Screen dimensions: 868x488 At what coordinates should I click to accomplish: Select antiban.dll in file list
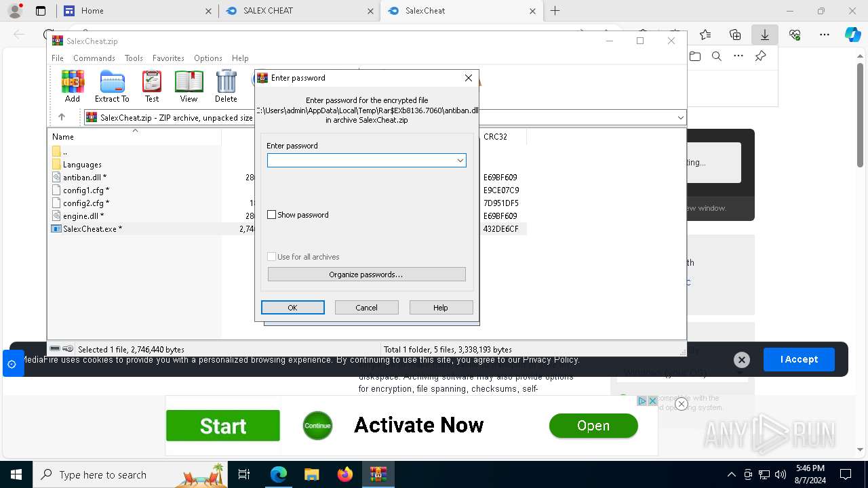point(85,177)
